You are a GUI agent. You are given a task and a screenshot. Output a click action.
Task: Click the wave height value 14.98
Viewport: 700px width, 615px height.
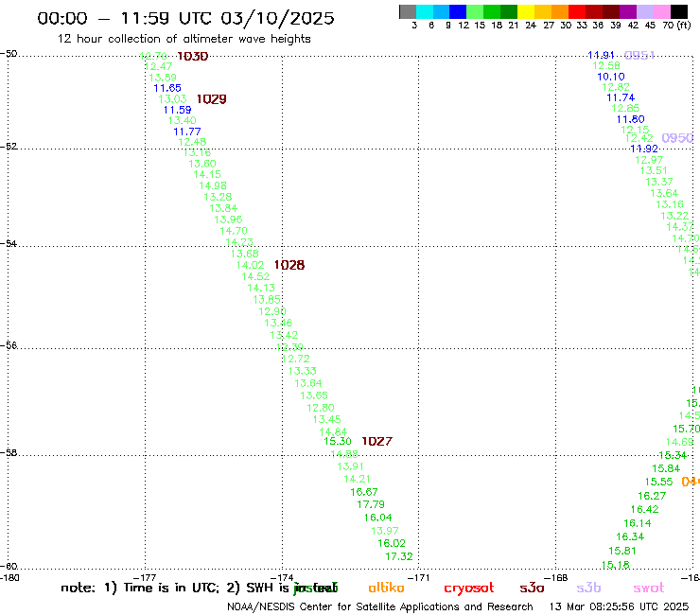[213, 185]
